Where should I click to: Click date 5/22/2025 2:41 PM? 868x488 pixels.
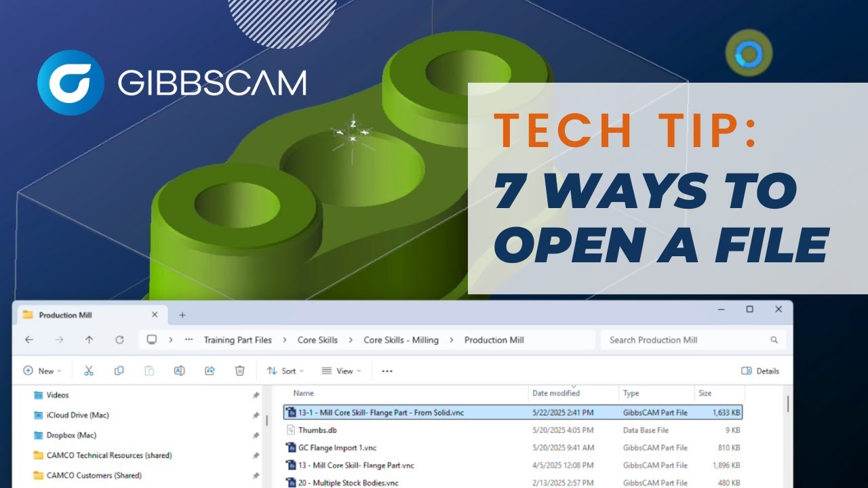point(563,412)
